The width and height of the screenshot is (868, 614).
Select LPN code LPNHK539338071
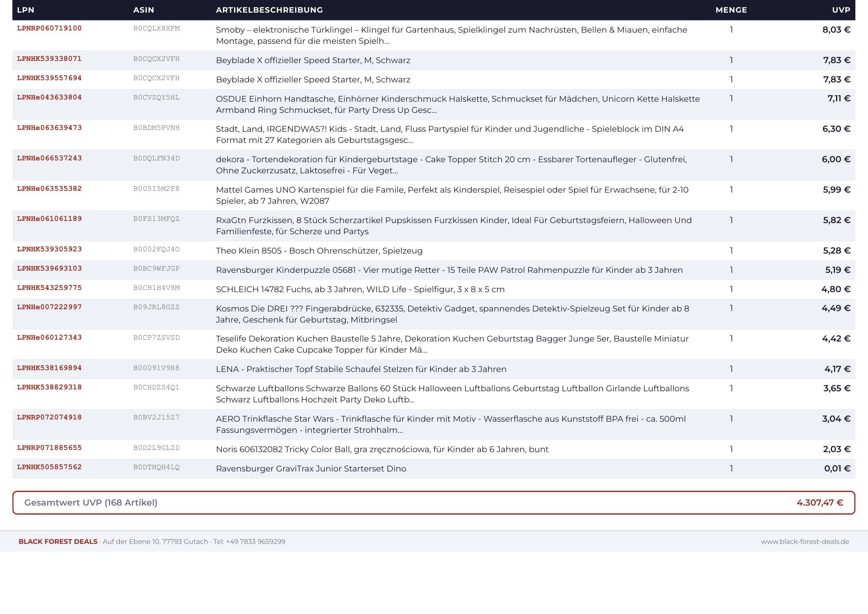(49, 59)
